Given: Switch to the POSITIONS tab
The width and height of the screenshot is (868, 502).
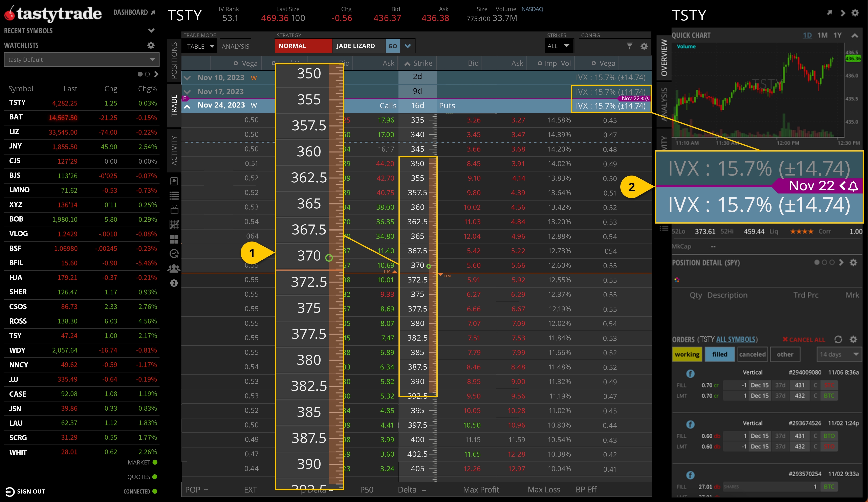Looking at the screenshot, I should coord(174,61).
